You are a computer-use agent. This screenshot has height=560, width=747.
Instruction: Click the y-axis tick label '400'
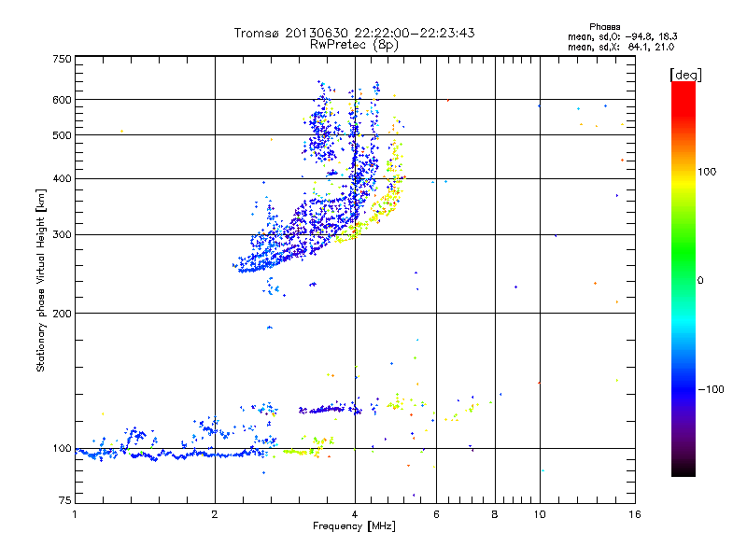[62, 178]
